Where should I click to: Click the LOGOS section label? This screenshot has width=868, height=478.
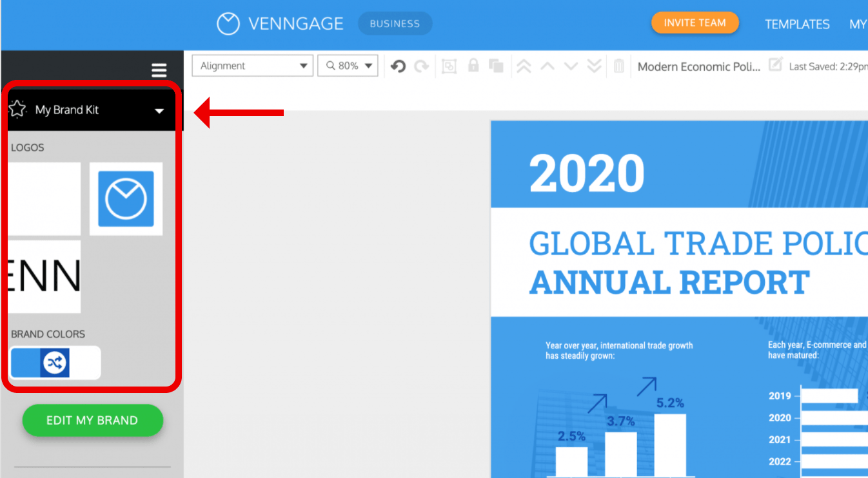coord(28,148)
